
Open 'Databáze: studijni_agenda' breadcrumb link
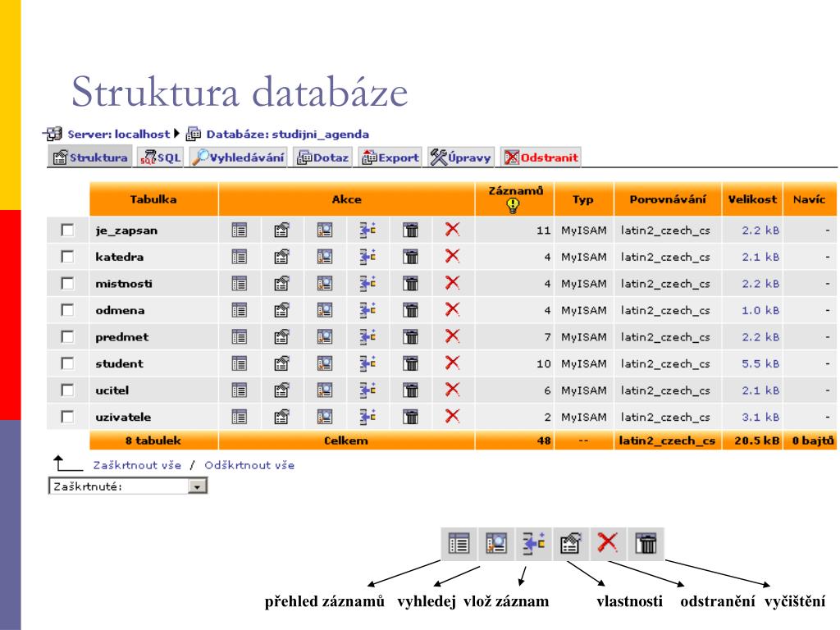point(288,134)
